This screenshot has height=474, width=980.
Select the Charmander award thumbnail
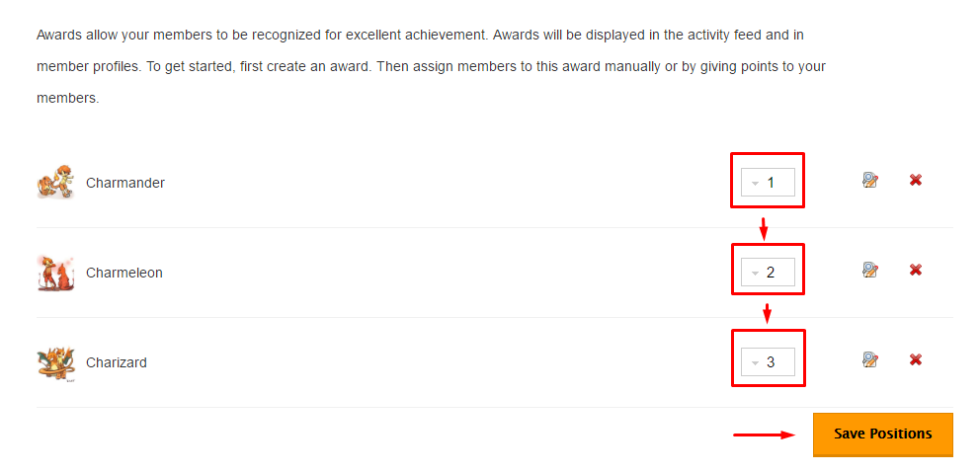[x=55, y=183]
